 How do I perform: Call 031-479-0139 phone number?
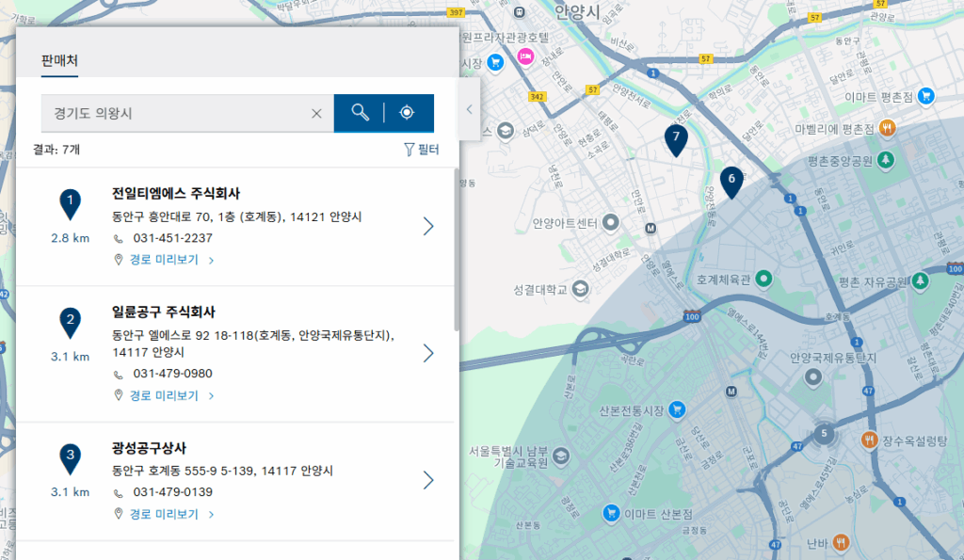click(173, 492)
